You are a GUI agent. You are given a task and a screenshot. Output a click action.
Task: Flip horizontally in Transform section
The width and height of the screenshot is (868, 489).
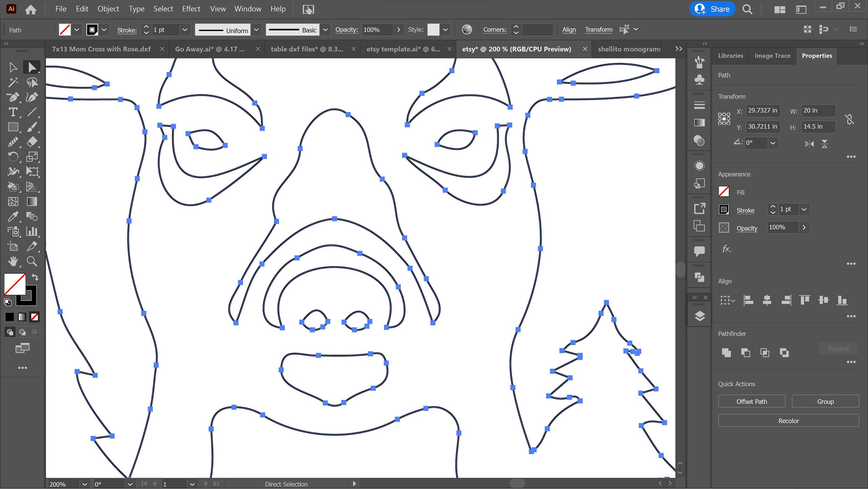pyautogui.click(x=809, y=144)
